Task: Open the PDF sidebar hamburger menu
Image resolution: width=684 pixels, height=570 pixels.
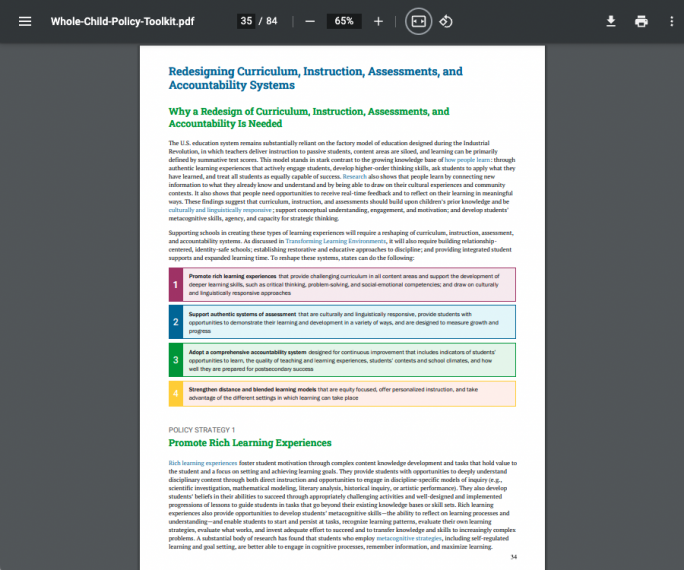Action: point(25,21)
